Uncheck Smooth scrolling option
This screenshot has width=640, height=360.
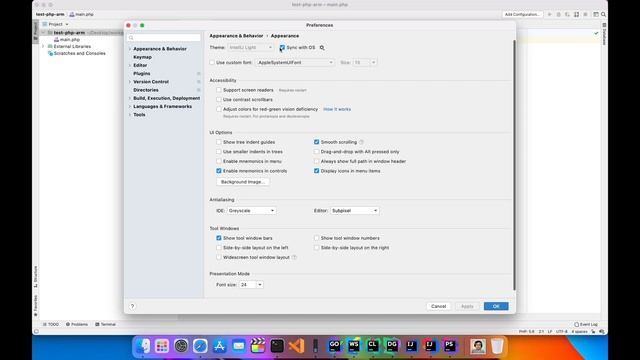coord(316,142)
